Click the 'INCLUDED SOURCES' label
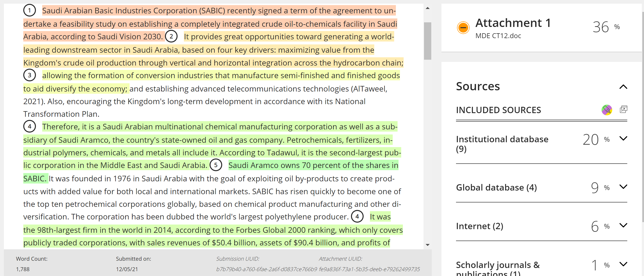The width and height of the screenshot is (644, 276). tap(498, 110)
